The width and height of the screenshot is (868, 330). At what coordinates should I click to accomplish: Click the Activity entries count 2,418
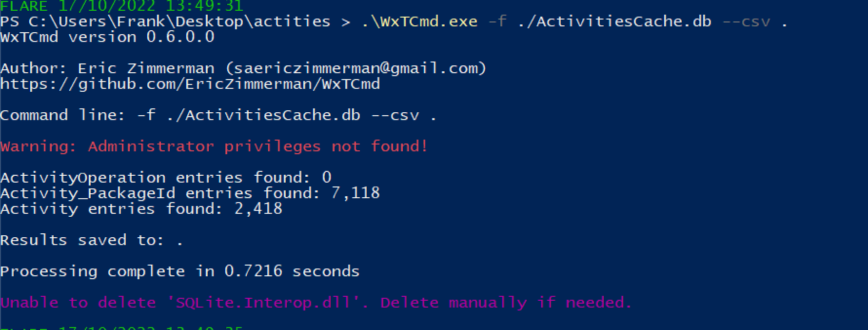pos(258,209)
